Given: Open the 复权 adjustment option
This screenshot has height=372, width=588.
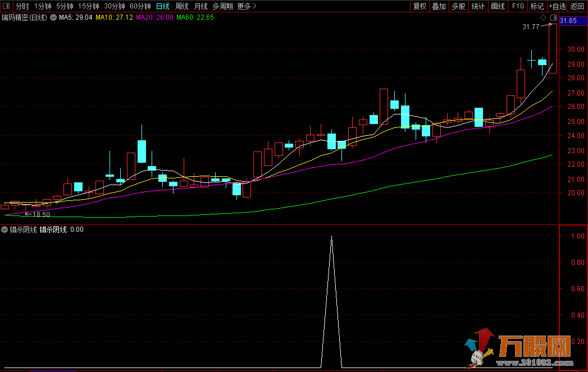Looking at the screenshot, I should tap(420, 6).
